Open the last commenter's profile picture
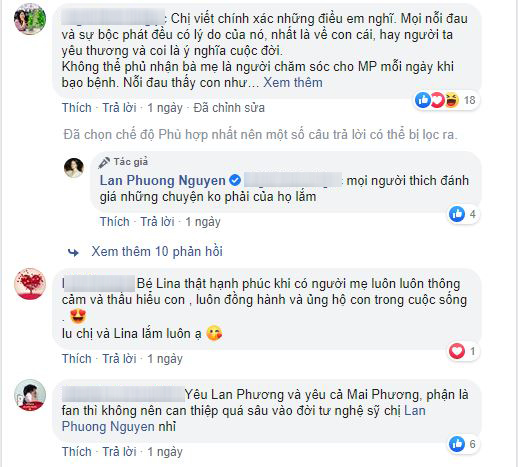This screenshot has height=467, width=518. [x=30, y=395]
